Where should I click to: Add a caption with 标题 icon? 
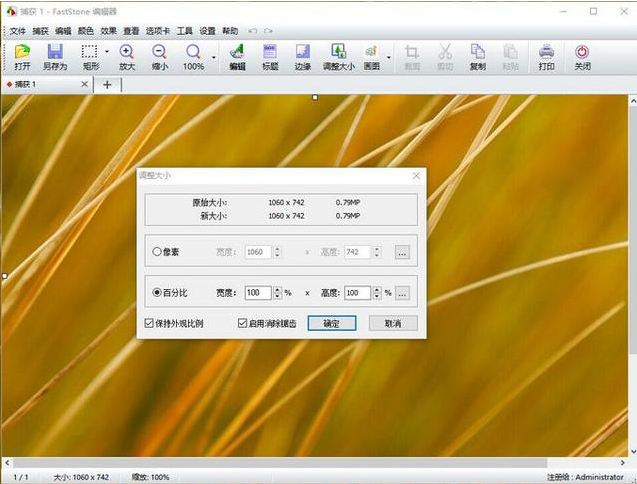tap(270, 57)
